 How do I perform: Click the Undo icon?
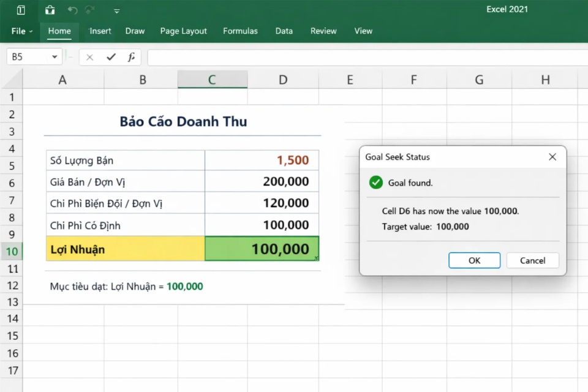[x=72, y=10]
